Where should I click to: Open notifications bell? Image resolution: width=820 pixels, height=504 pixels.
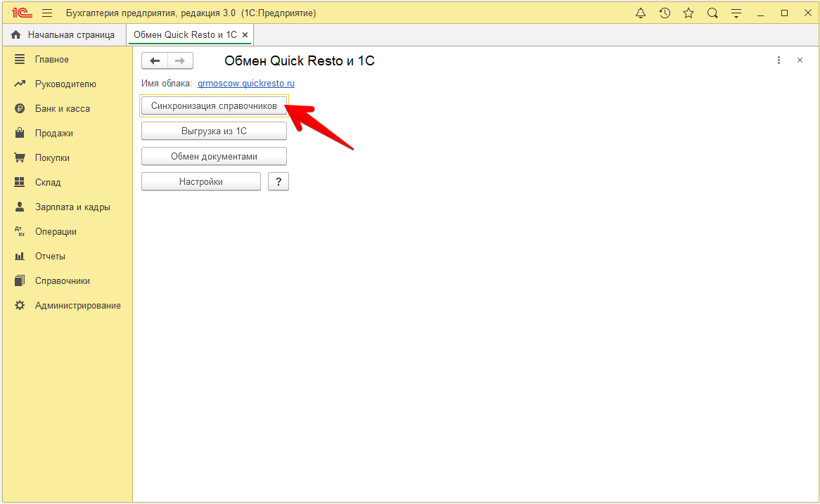point(641,13)
